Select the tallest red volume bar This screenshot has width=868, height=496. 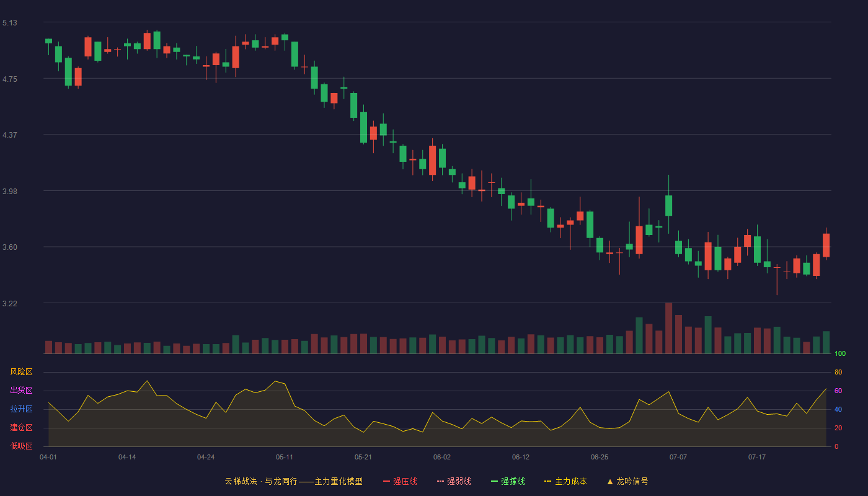pos(668,328)
